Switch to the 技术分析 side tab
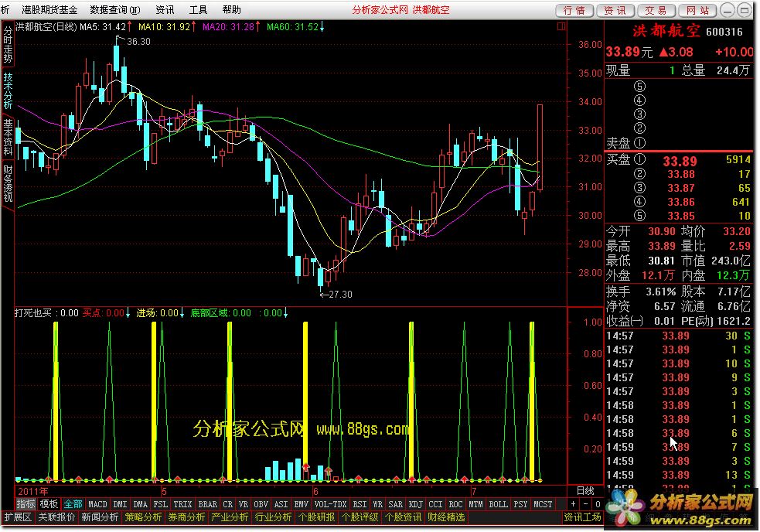The image size is (760, 532). click(8, 91)
